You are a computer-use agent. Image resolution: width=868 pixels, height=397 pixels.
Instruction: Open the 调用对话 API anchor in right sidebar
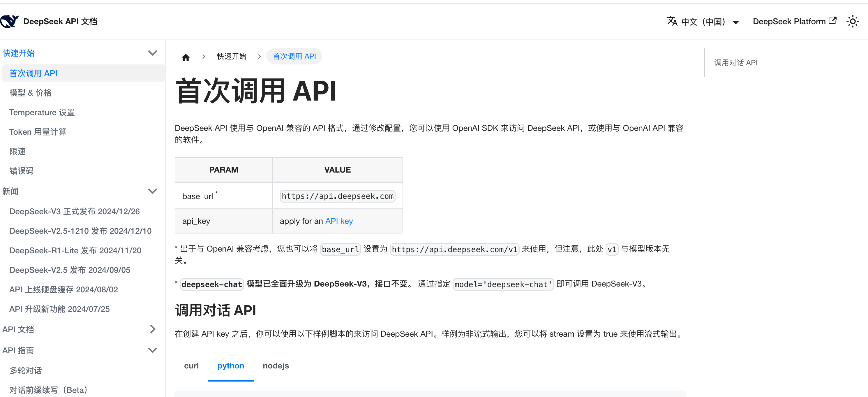[735, 62]
